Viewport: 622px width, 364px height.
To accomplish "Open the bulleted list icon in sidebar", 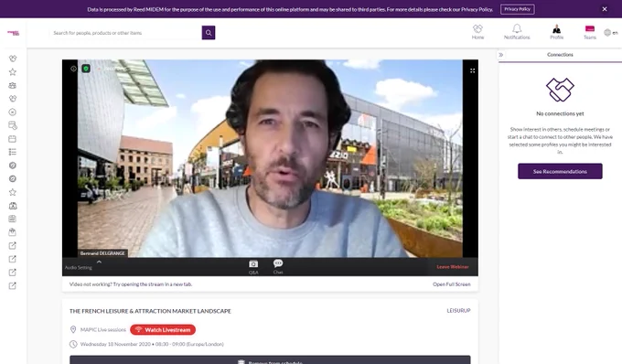I will [x=13, y=152].
